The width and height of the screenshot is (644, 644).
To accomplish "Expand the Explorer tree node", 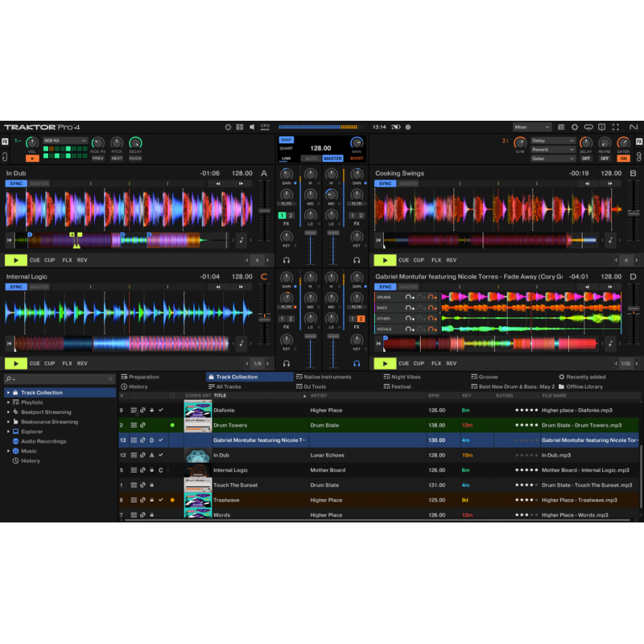I will tap(8, 431).
